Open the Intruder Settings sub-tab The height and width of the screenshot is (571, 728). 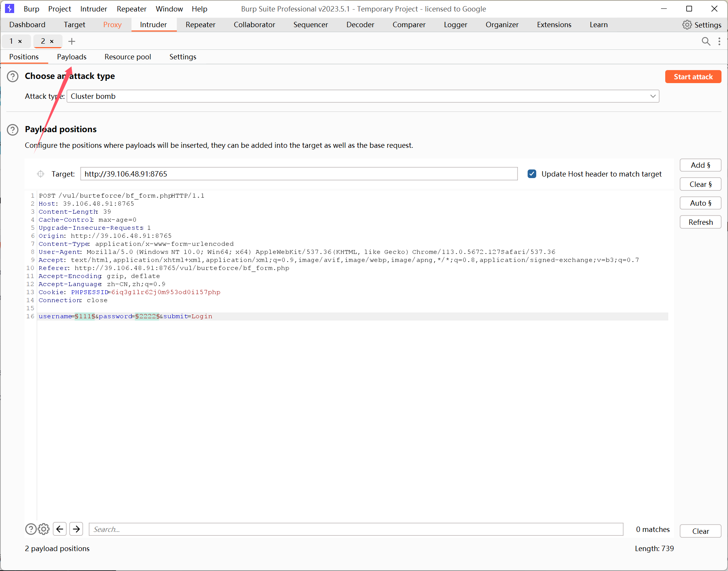[183, 57]
